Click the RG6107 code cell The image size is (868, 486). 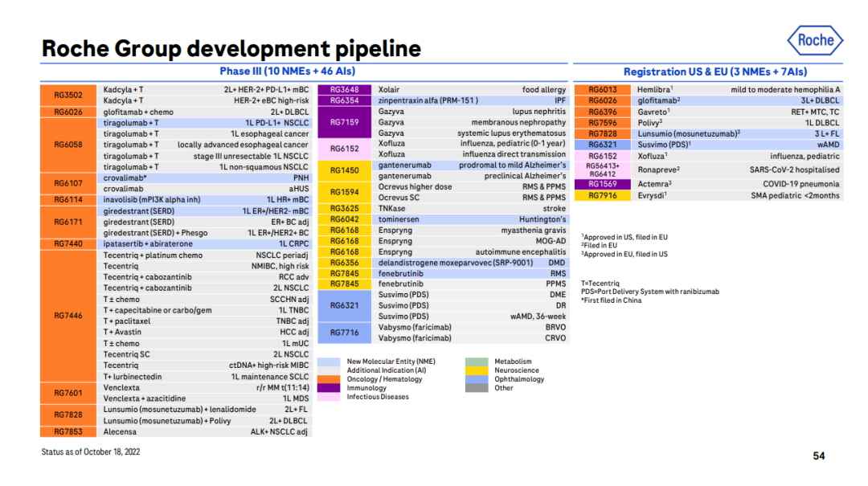point(68,183)
